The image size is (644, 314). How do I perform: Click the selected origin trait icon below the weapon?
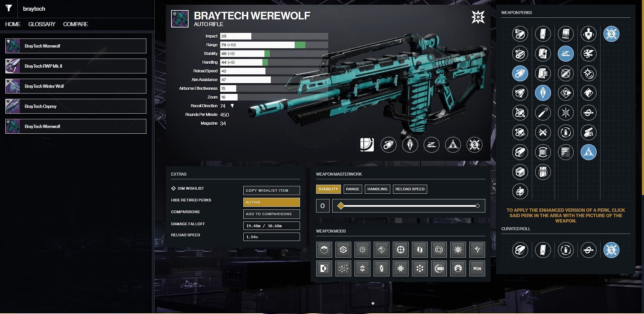(x=475, y=145)
